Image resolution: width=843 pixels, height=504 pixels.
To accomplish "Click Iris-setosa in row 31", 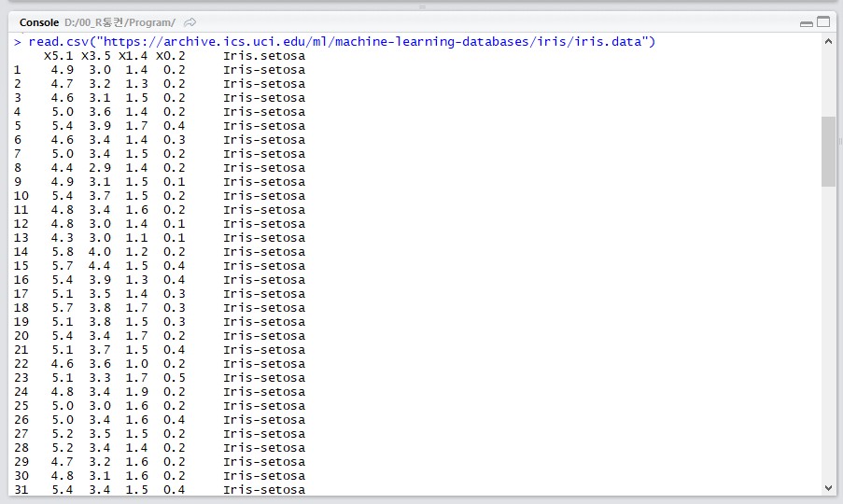I will (264, 489).
